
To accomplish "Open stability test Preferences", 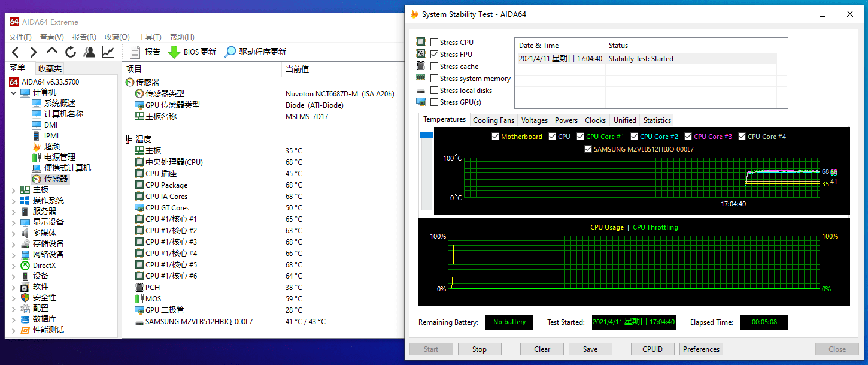I will (x=701, y=349).
